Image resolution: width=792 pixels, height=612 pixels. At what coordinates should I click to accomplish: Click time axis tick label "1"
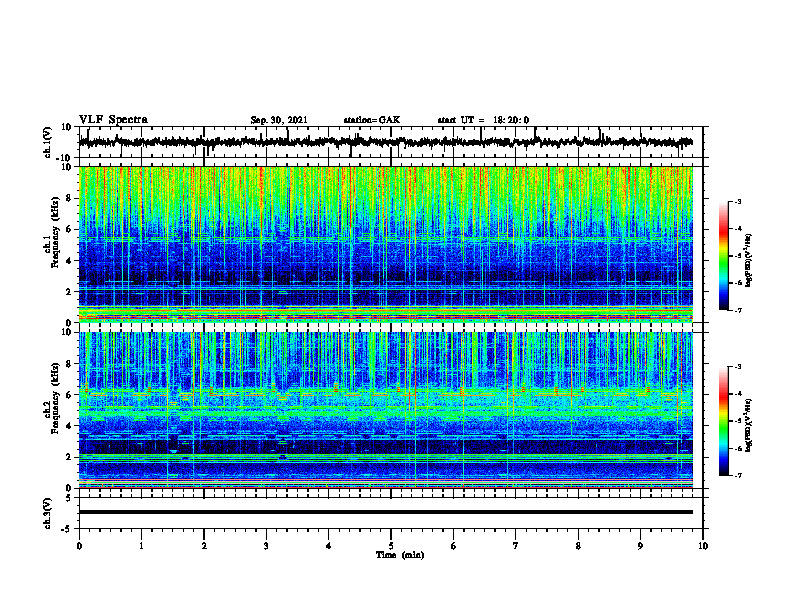pyautogui.click(x=141, y=546)
